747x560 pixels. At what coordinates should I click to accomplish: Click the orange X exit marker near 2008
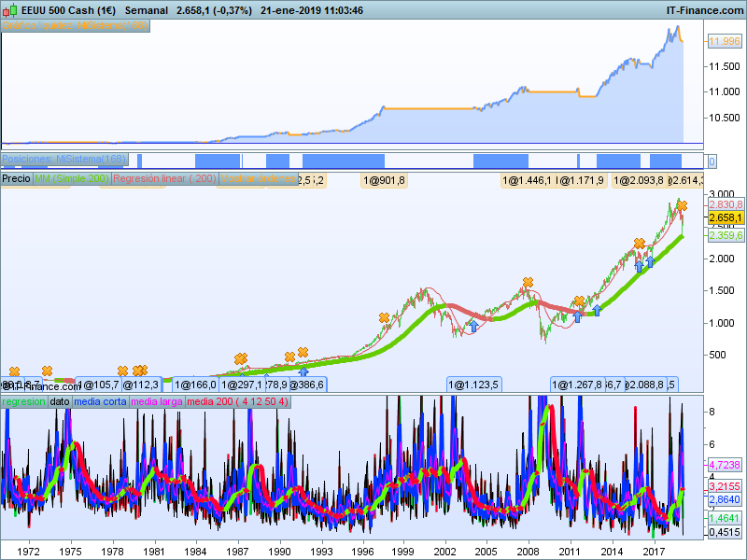[528, 282]
